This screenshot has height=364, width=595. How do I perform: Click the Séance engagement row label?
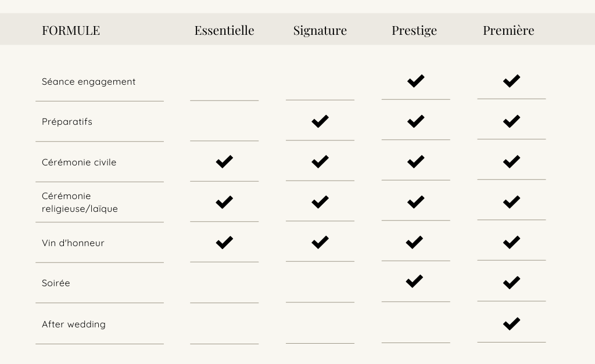[88, 82]
